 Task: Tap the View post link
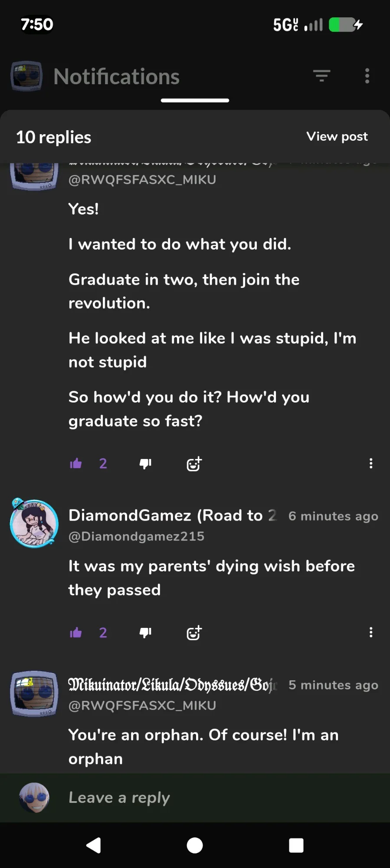[x=337, y=136]
